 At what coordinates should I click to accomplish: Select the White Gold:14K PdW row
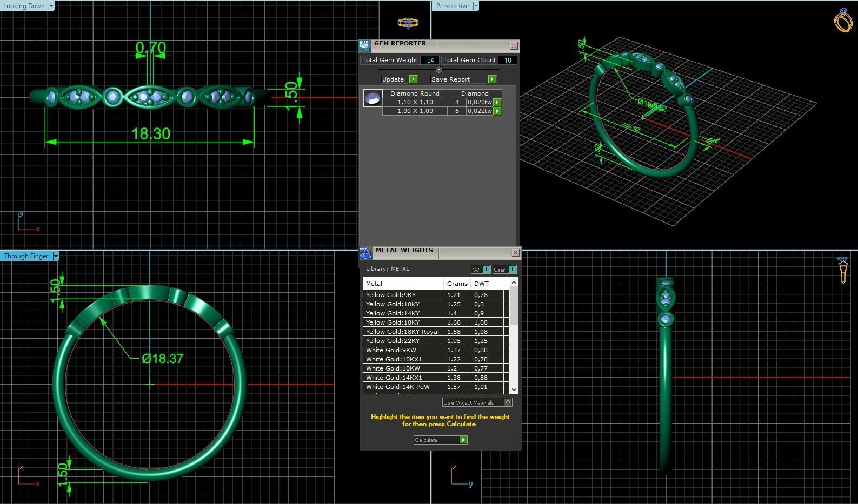pos(436,387)
